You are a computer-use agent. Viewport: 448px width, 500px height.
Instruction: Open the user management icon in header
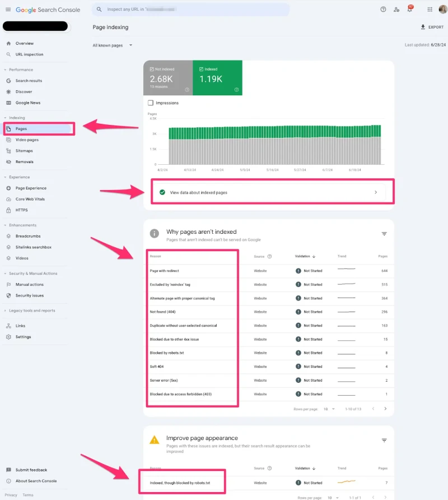(x=396, y=10)
